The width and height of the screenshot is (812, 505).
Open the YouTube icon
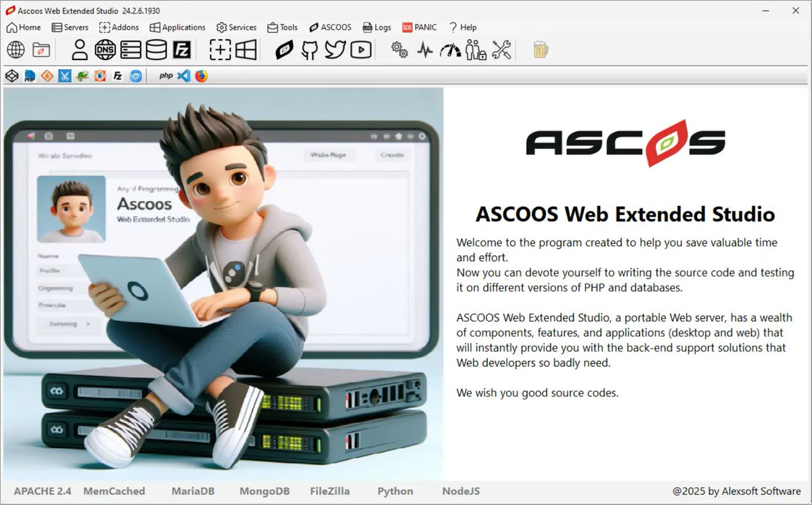[359, 49]
